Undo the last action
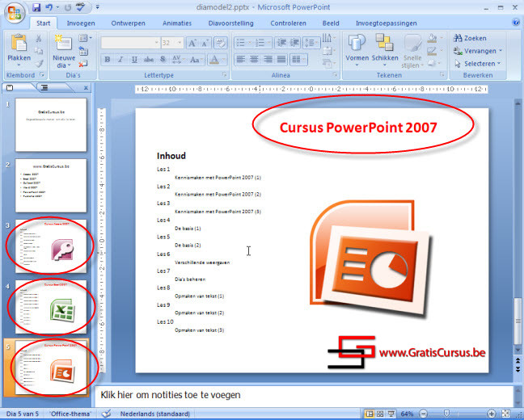Screen dimensions: 524x420 click(49, 7)
